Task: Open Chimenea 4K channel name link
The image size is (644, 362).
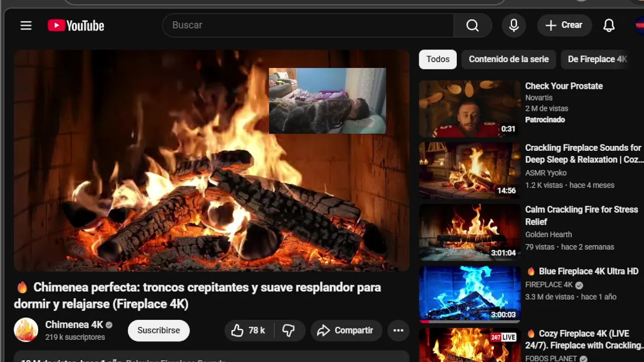Action: point(74,325)
